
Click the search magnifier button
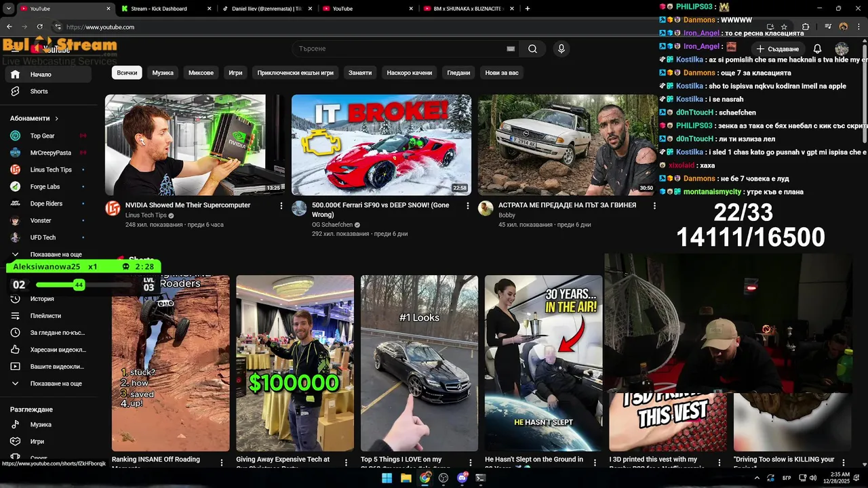point(532,49)
